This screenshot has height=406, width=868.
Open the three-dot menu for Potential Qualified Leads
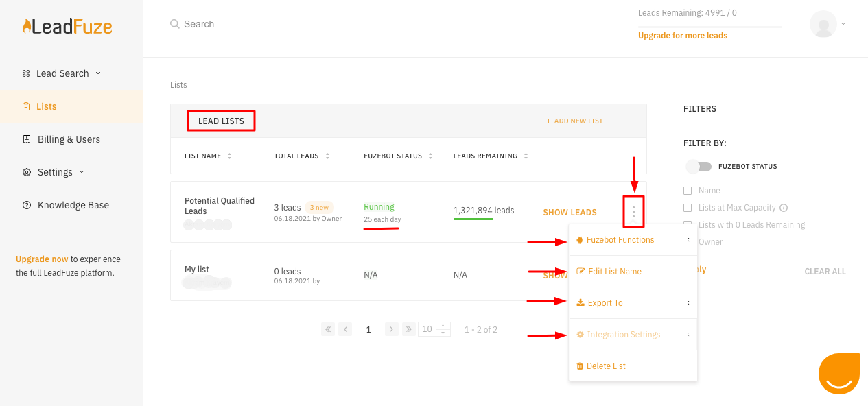pyautogui.click(x=633, y=212)
